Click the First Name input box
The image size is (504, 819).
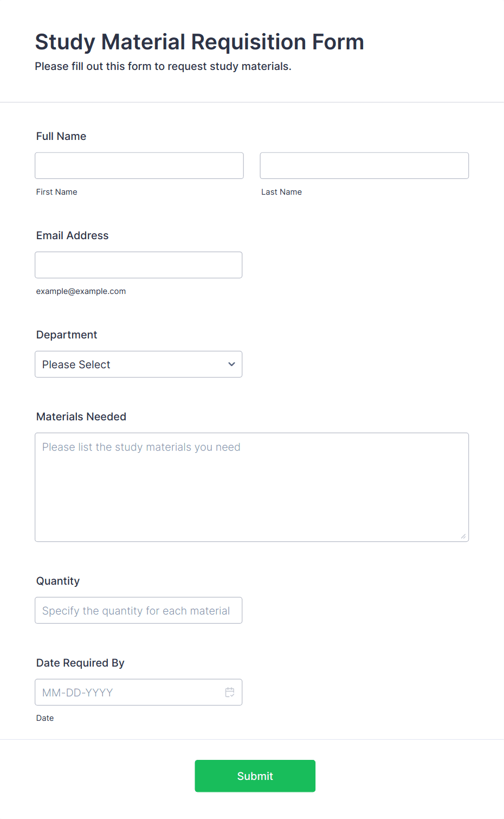pos(139,165)
